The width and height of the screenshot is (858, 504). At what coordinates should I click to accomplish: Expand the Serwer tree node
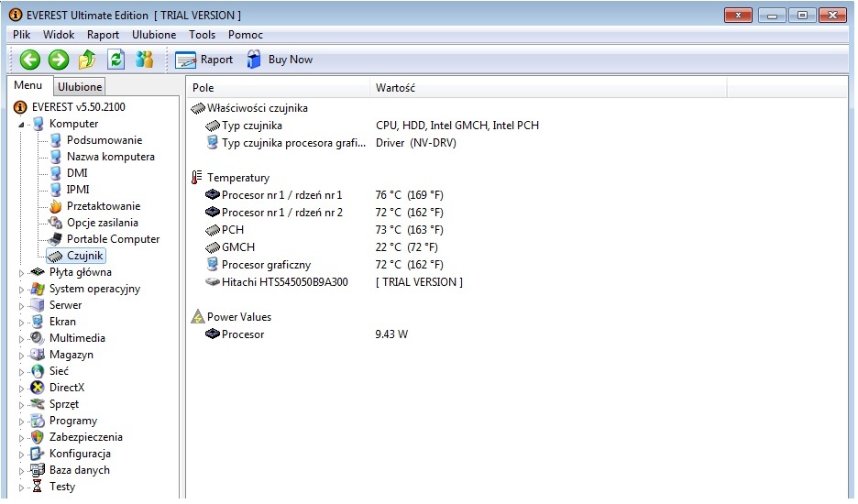(21, 306)
